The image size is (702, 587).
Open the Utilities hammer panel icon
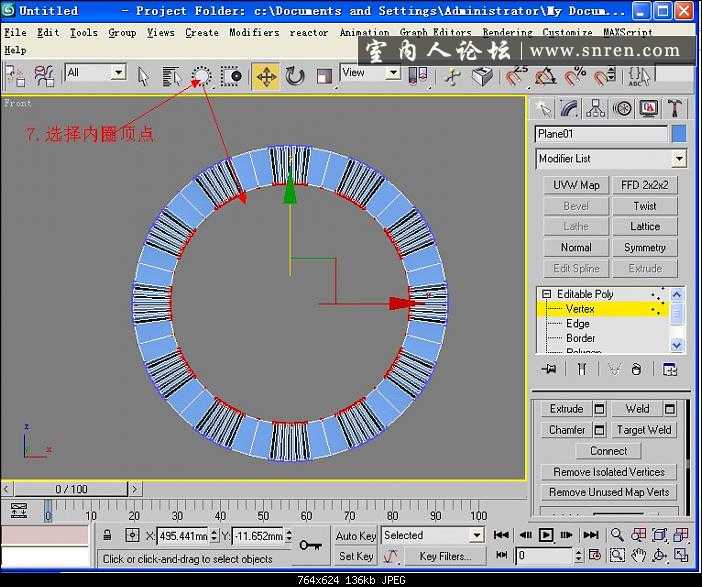pyautogui.click(x=676, y=108)
